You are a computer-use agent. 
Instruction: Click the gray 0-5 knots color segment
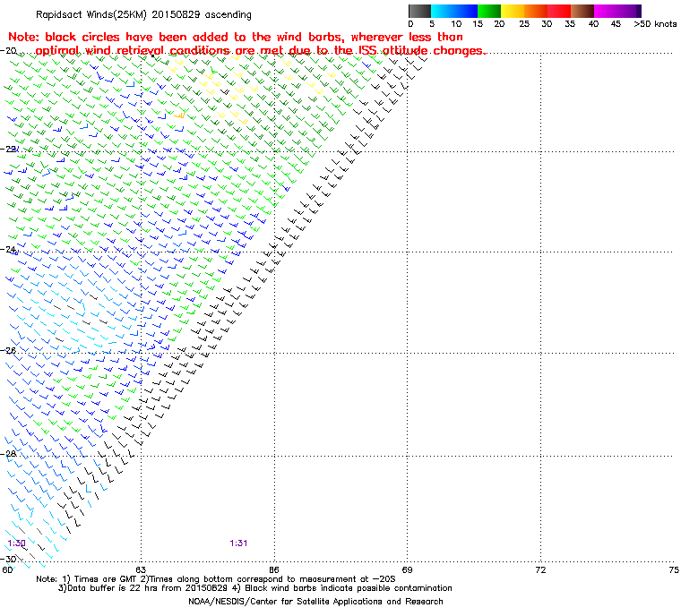click(x=420, y=11)
